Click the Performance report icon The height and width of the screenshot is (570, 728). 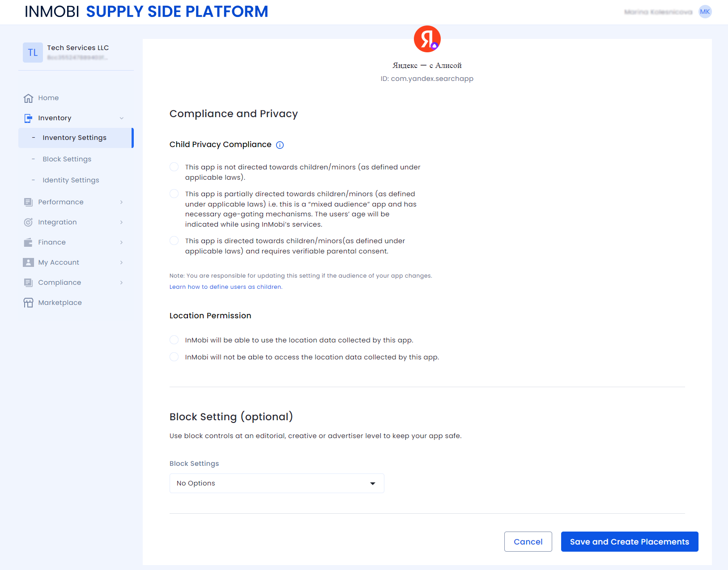point(28,202)
